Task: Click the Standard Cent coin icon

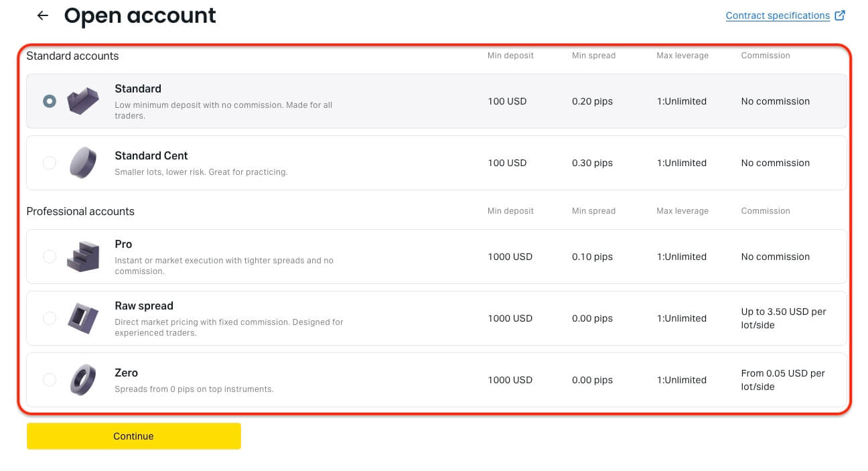Action: pyautogui.click(x=83, y=163)
